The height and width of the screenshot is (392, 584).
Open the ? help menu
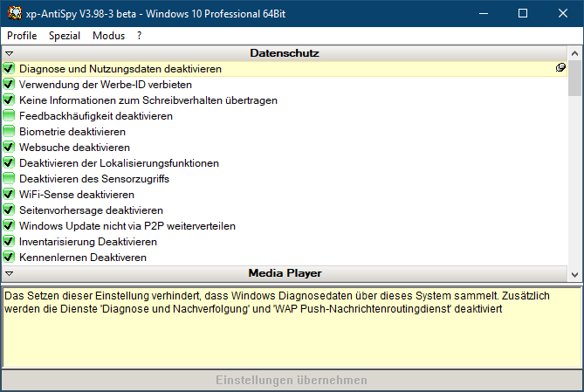(139, 36)
